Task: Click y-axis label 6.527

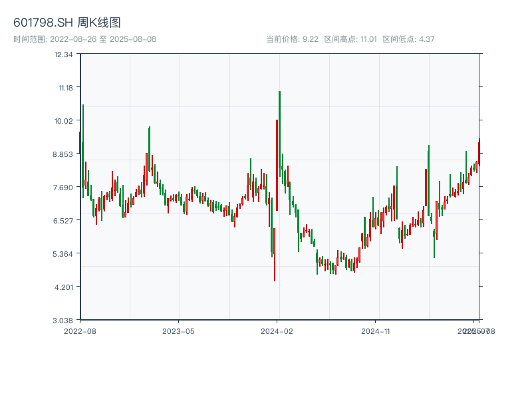Action: pyautogui.click(x=63, y=221)
